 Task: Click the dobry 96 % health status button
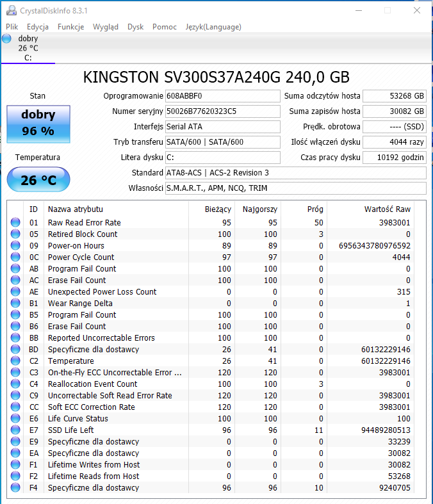pyautogui.click(x=38, y=124)
